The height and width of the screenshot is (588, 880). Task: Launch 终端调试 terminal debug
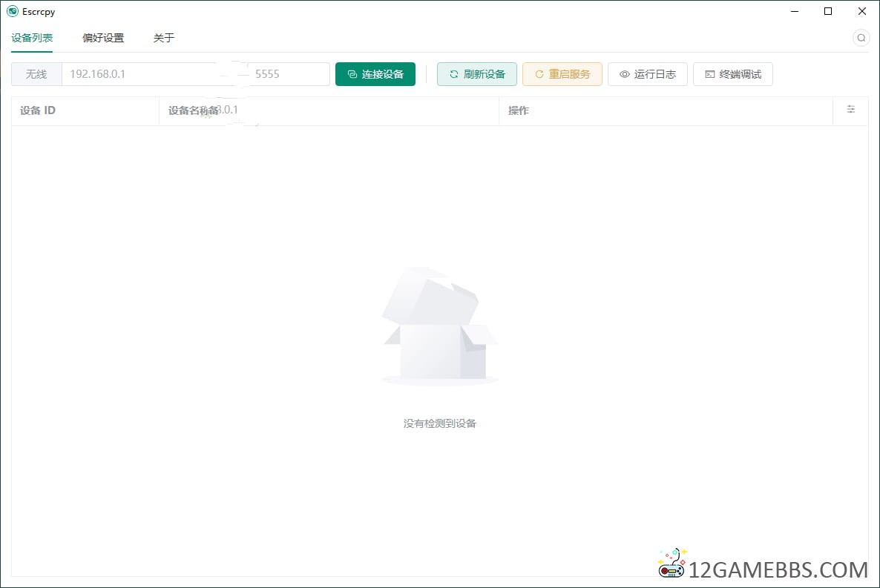tap(732, 74)
